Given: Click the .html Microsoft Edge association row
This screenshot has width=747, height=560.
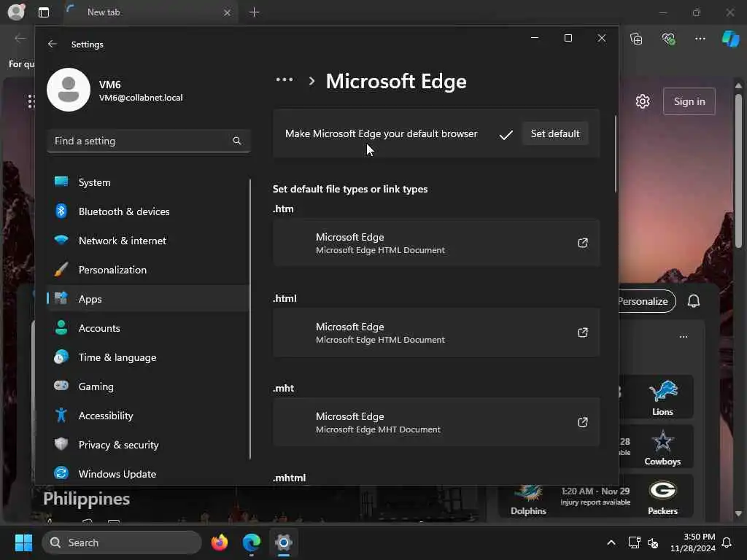Looking at the screenshot, I should (436, 332).
